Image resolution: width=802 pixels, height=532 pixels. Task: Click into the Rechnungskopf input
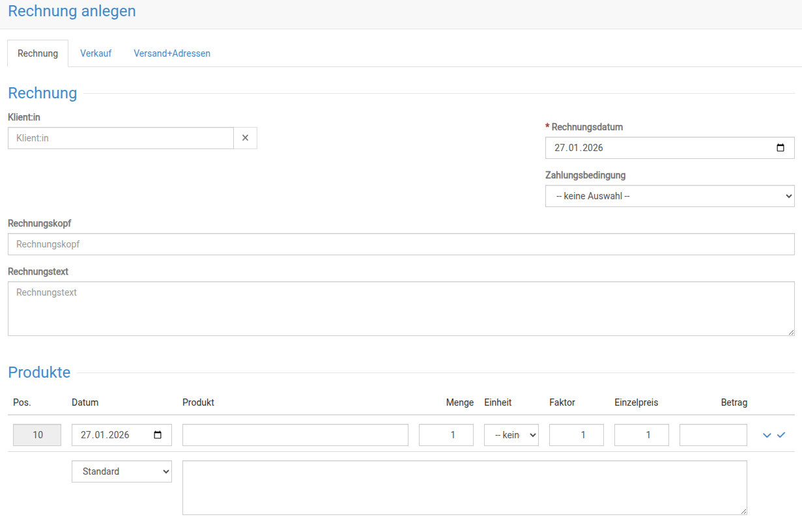[x=401, y=244]
